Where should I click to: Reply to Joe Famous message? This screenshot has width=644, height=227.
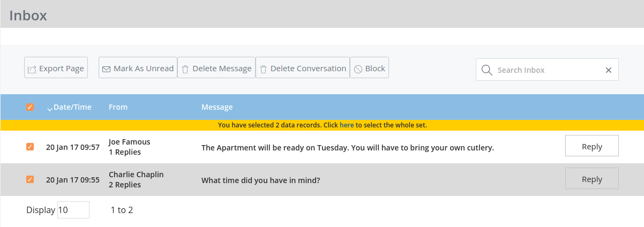pyautogui.click(x=591, y=146)
